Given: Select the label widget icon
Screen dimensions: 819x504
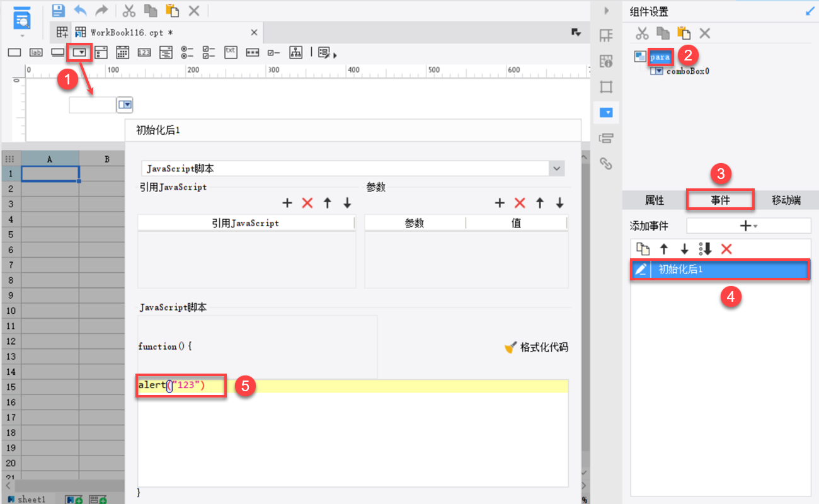Looking at the screenshot, I should point(36,52).
